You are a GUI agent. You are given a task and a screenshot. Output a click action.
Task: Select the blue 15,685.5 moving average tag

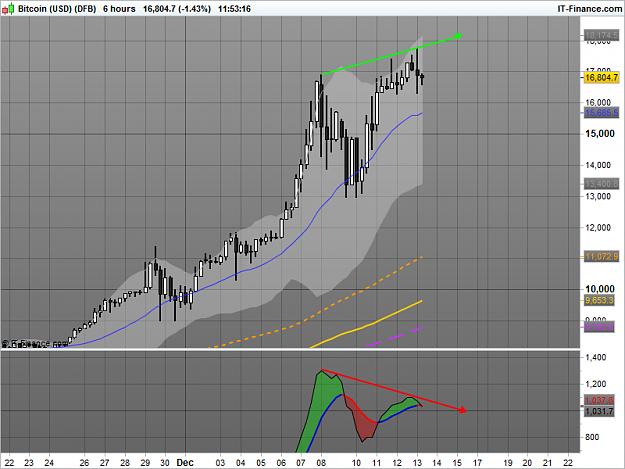tap(601, 113)
